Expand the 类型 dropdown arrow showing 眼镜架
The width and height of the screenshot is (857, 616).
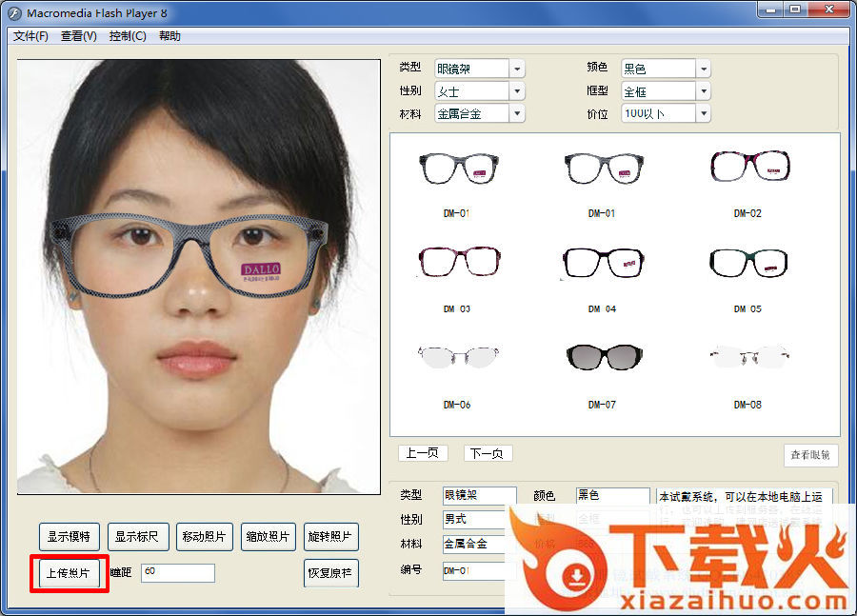[517, 69]
